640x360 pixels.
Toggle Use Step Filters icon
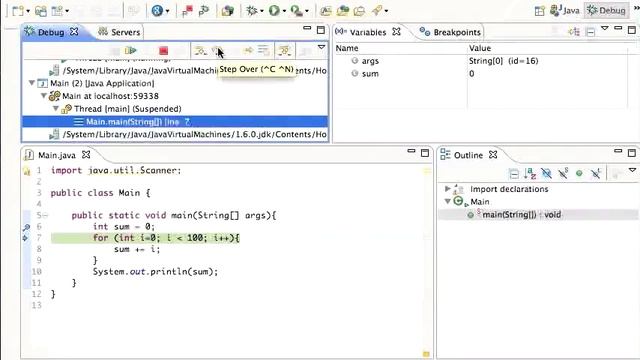[x=284, y=51]
